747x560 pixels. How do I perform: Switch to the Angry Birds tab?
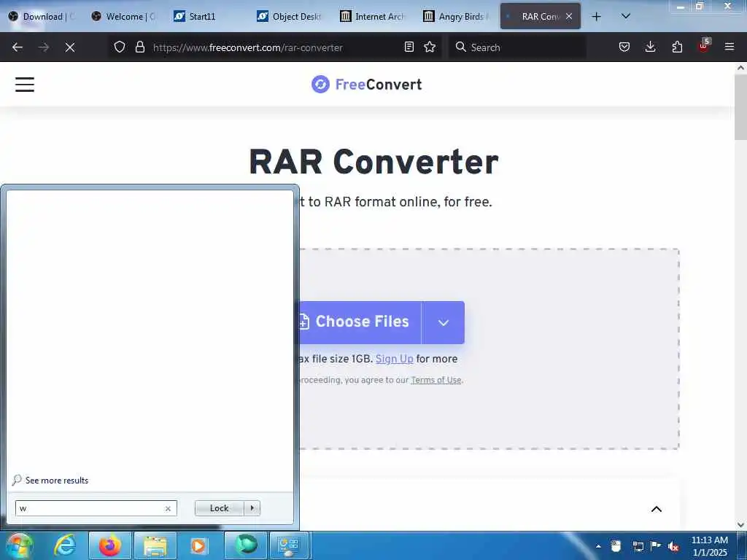457,17
